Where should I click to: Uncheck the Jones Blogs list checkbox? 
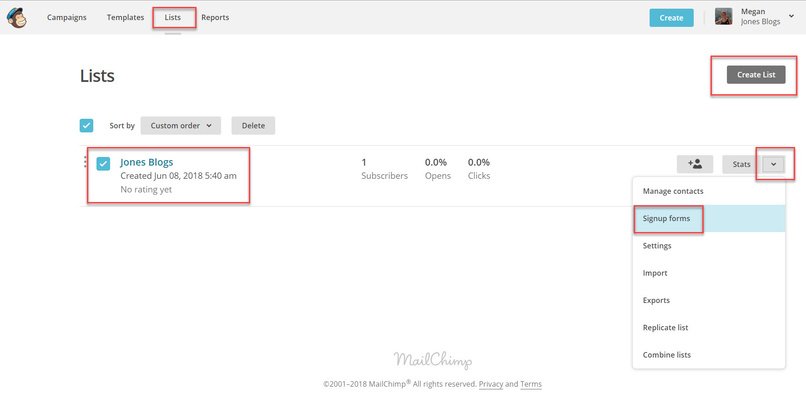pos(103,163)
